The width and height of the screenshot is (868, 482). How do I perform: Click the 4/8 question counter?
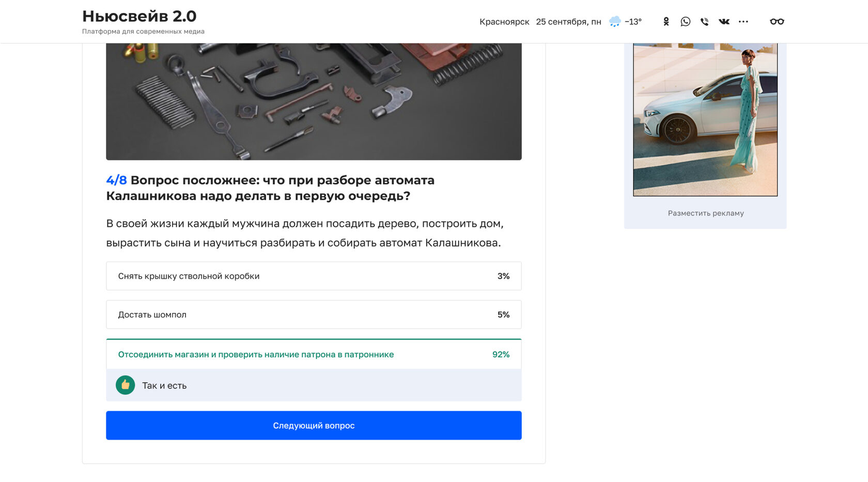(x=116, y=180)
